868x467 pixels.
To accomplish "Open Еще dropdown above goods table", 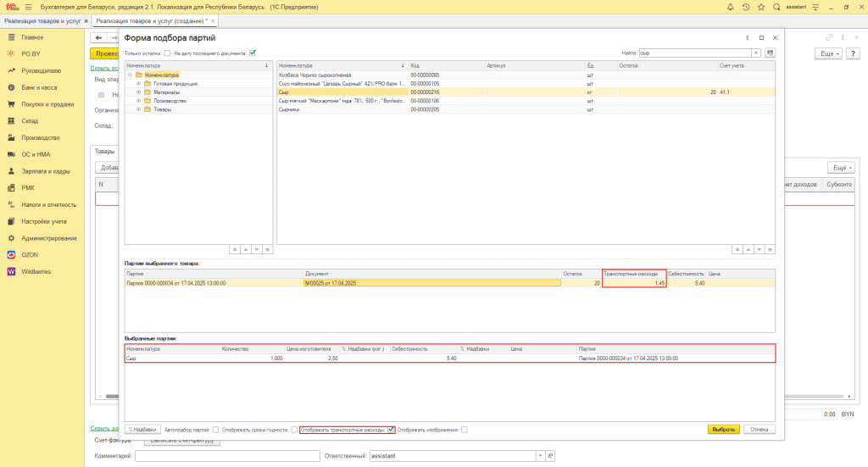I will coord(842,168).
